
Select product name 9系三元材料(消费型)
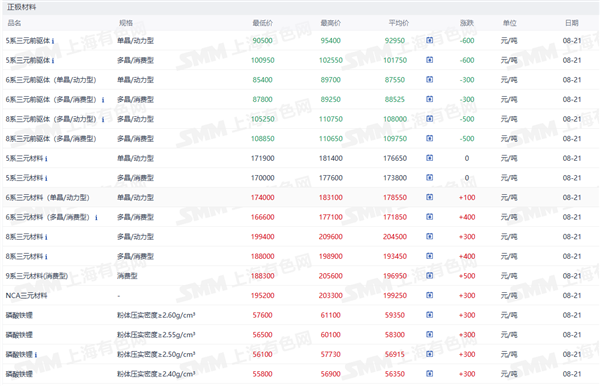coord(37,276)
